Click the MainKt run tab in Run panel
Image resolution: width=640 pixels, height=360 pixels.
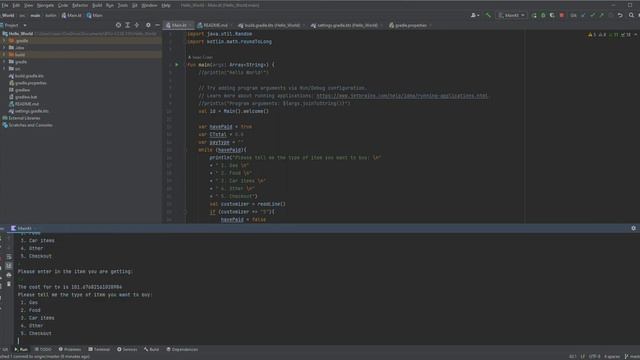[x=24, y=228]
